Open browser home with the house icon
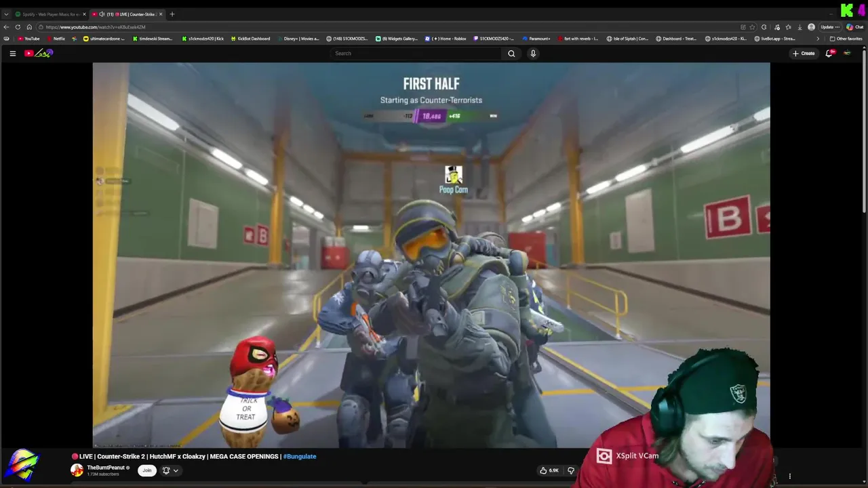 pyautogui.click(x=29, y=27)
